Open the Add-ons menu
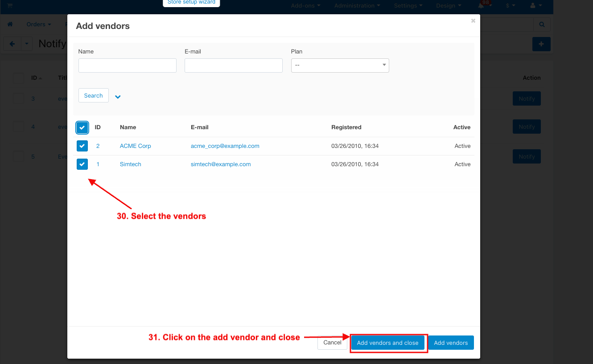Screen dimensions: 593x364 click(x=305, y=6)
